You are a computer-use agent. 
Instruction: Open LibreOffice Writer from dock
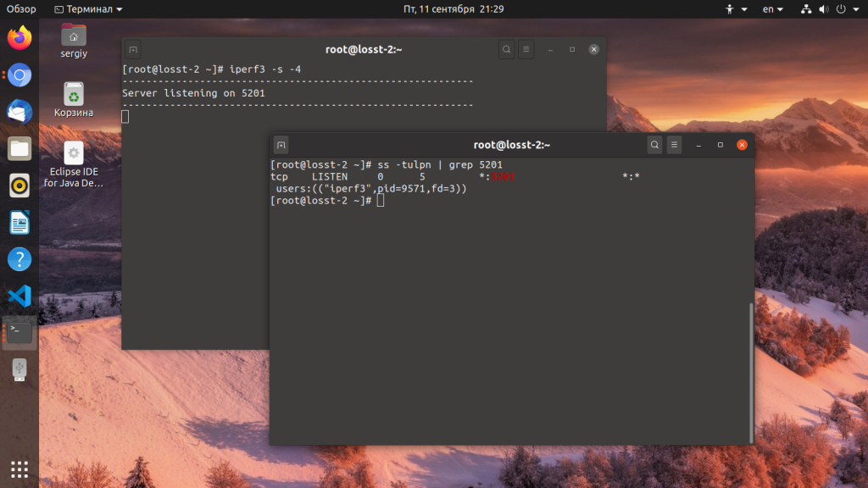(x=19, y=223)
